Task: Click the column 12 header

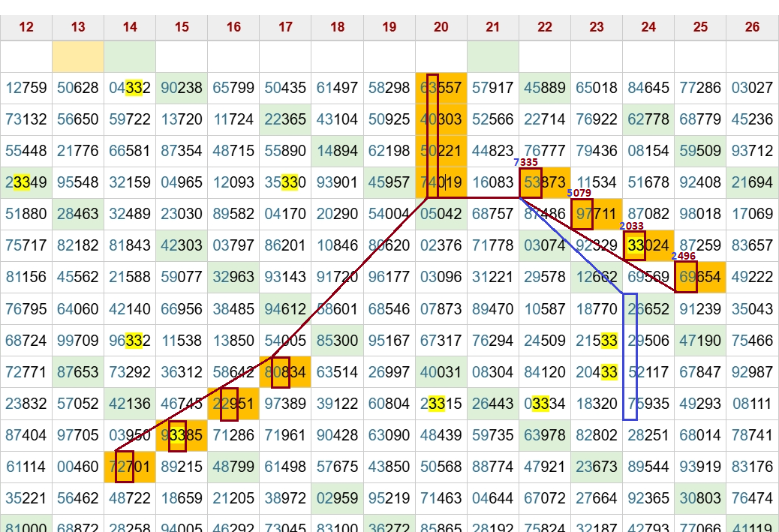Action: click(x=26, y=27)
